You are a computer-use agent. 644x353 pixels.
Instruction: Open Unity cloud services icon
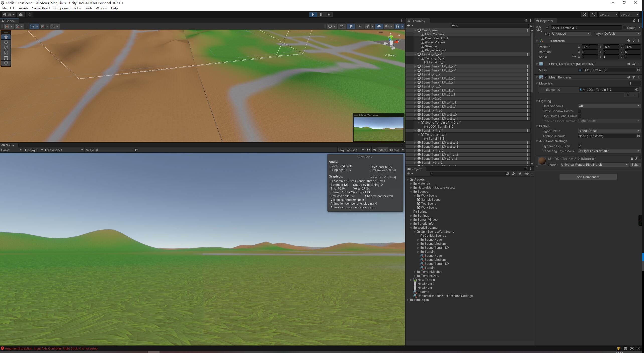pos(21,15)
